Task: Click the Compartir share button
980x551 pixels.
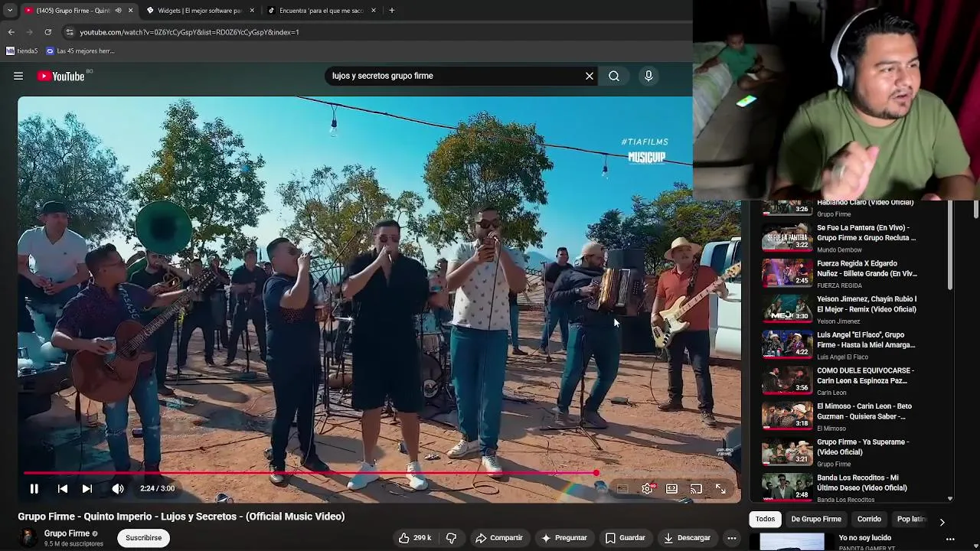Action: coord(499,538)
